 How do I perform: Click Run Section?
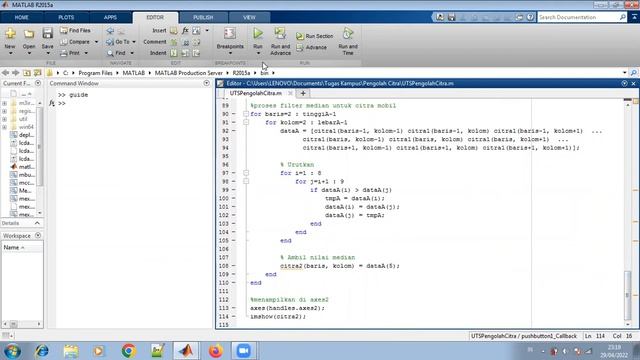point(315,36)
